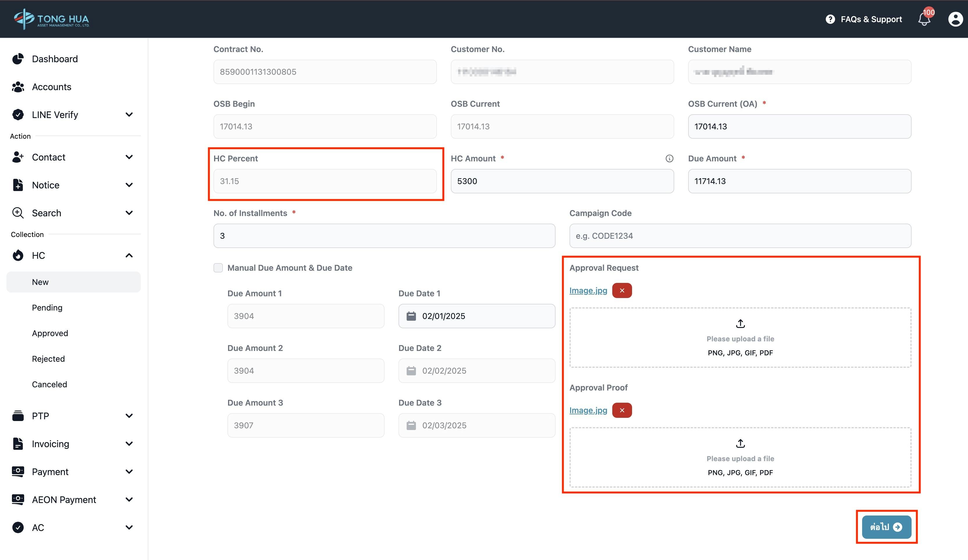
Task: Expand the AEON Payment menu
Action: (x=129, y=500)
